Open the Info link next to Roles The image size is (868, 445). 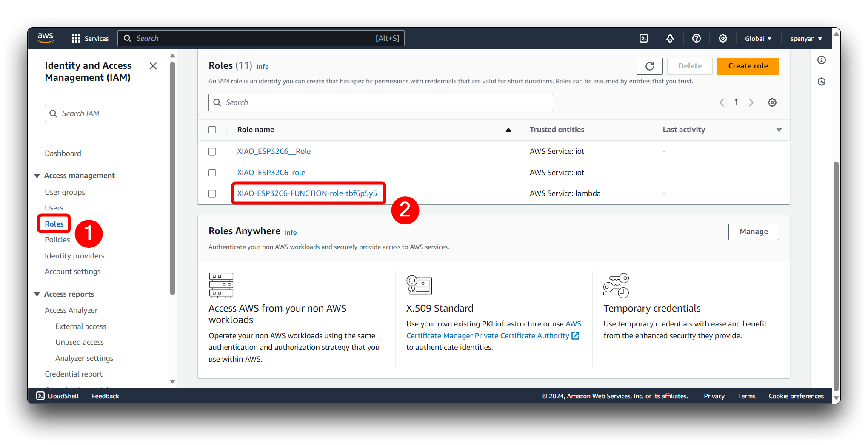point(263,67)
